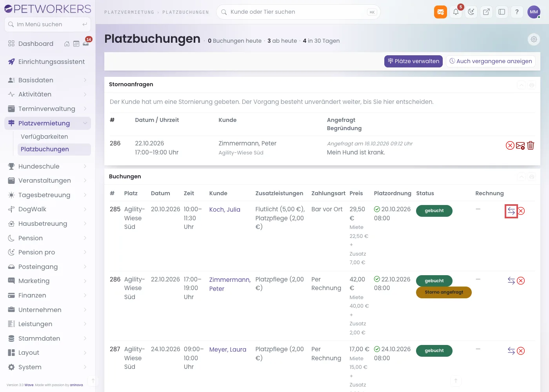This screenshot has height=392, width=549.
Task: Expand the Pension pro menu
Action: [x=47, y=252]
